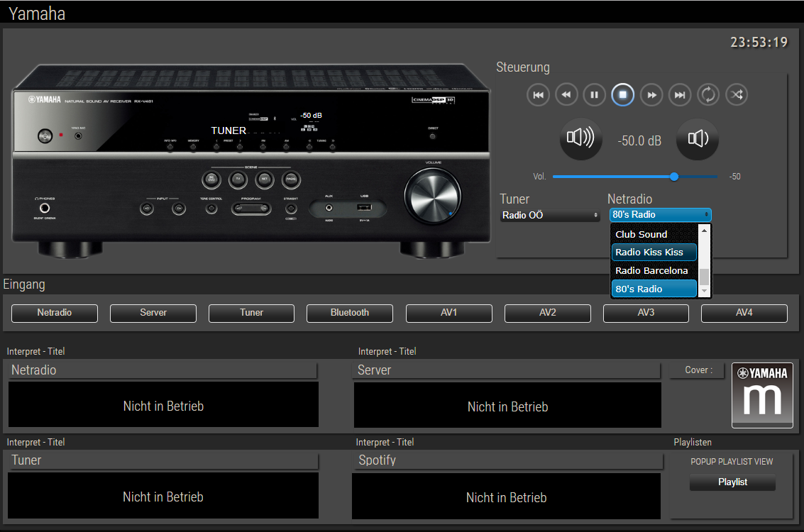Click the -50.0 dB volume readout
This screenshot has width=804, height=532.
[x=639, y=140]
